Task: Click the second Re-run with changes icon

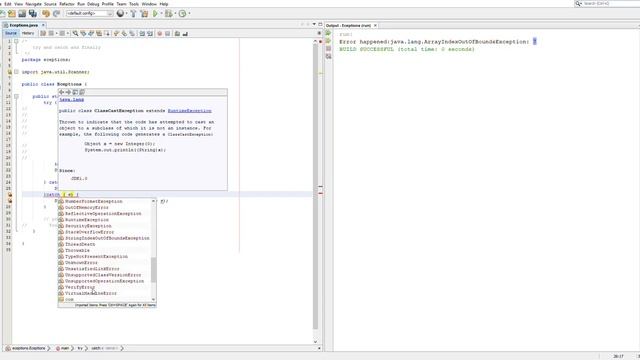Action: tap(328, 41)
